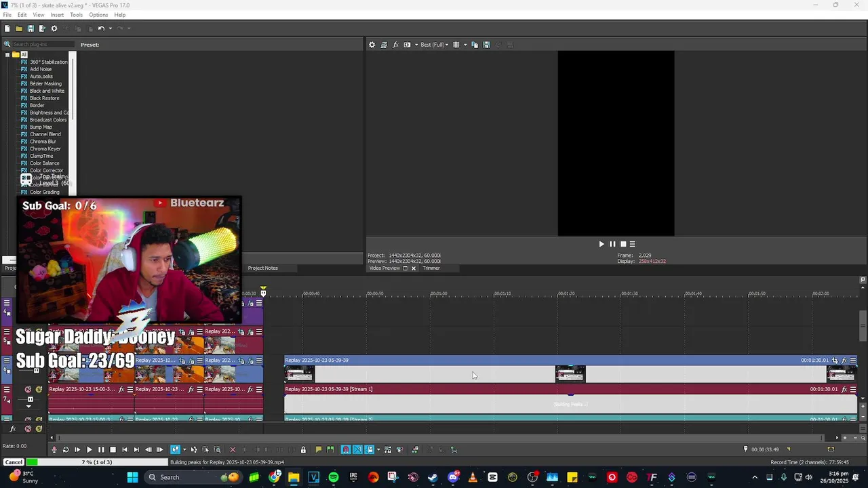This screenshot has width=868, height=488.
Task: Open Spotify from the taskbar
Action: 333,477
